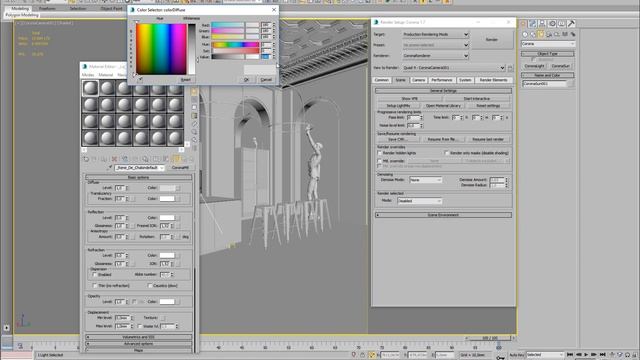Expand Scene Environment rollout
This screenshot has height=360, width=640.
(443, 215)
